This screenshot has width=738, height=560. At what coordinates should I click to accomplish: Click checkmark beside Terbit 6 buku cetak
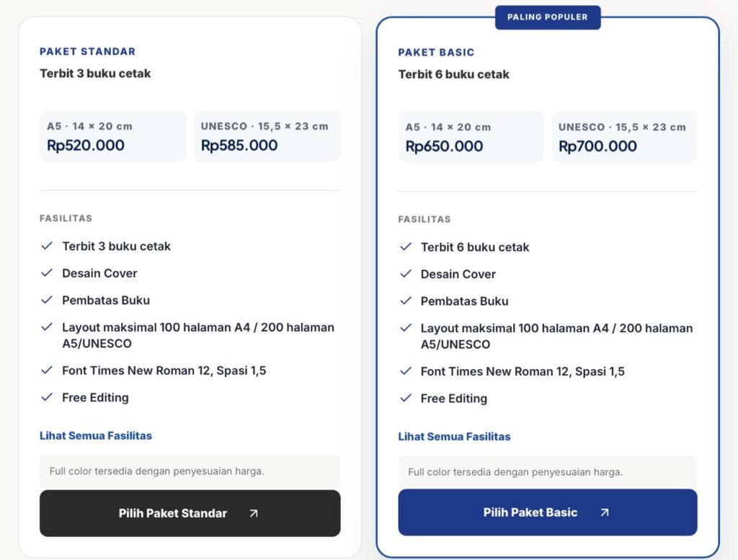coord(406,246)
